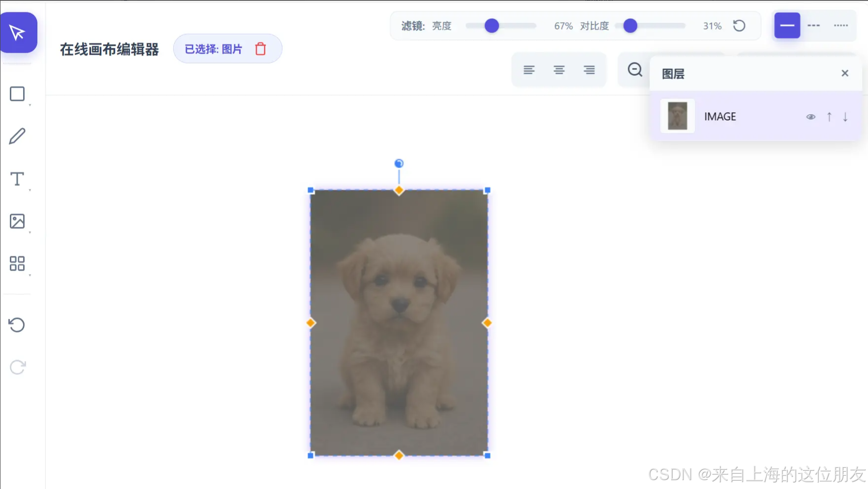
Task: Reset filters with the reset arrow button
Action: point(740,26)
